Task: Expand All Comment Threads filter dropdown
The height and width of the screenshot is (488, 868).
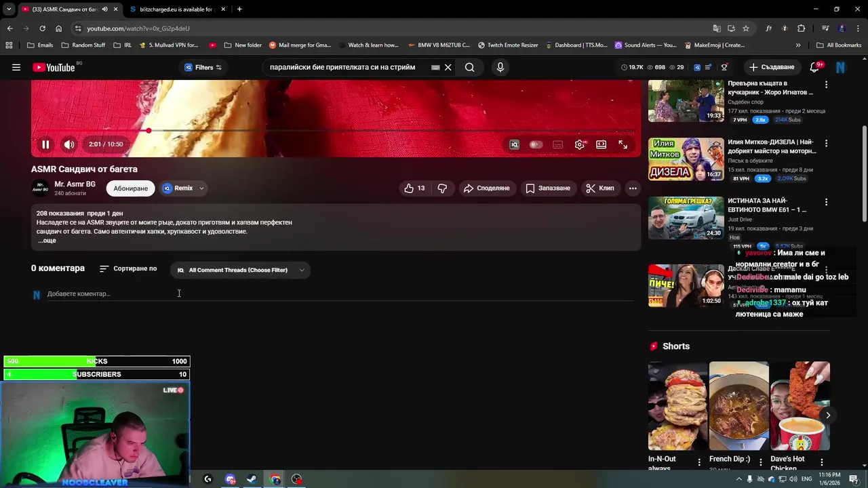Action: tap(240, 270)
